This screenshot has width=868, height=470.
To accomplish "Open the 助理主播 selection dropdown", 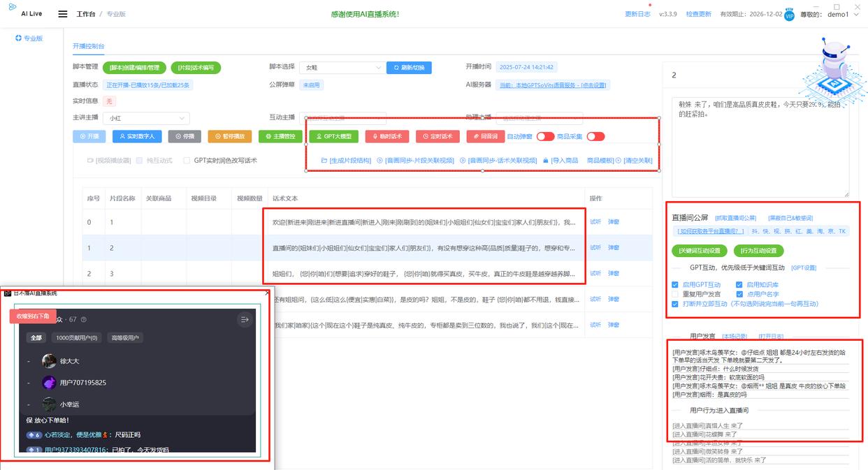I will [x=539, y=118].
